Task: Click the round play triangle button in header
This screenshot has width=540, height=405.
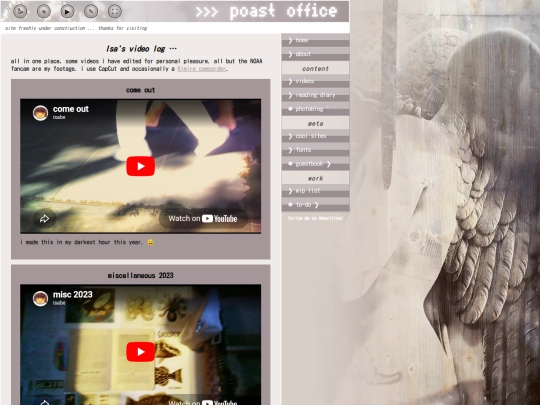Action: pyautogui.click(x=68, y=11)
